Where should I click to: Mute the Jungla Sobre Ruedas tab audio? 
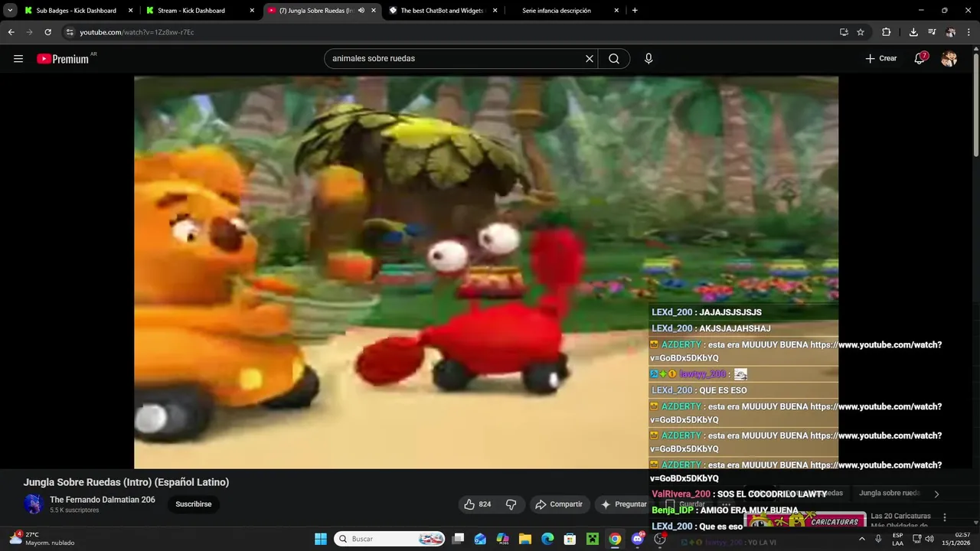(x=361, y=11)
